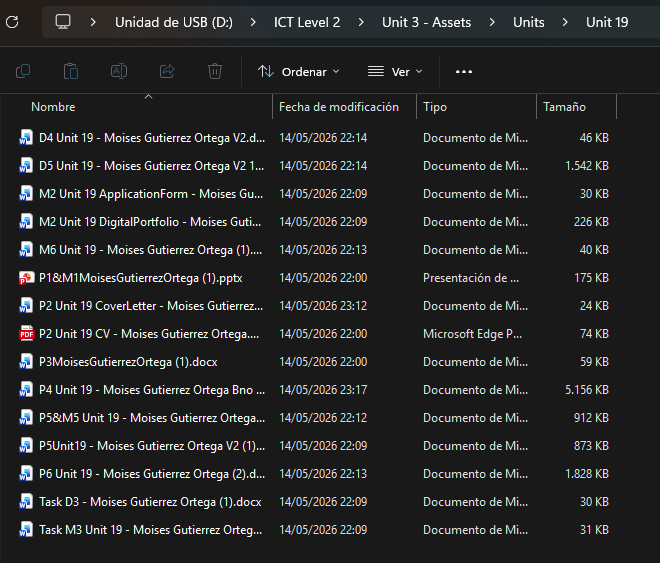Click the Paste toolbar icon
This screenshot has width=660, height=563.
click(71, 71)
